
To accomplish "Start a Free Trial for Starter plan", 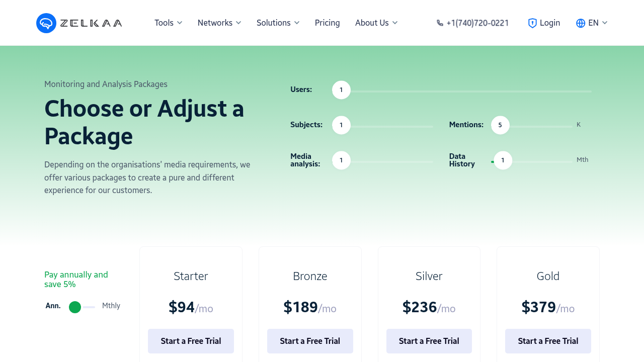I will [x=191, y=341].
